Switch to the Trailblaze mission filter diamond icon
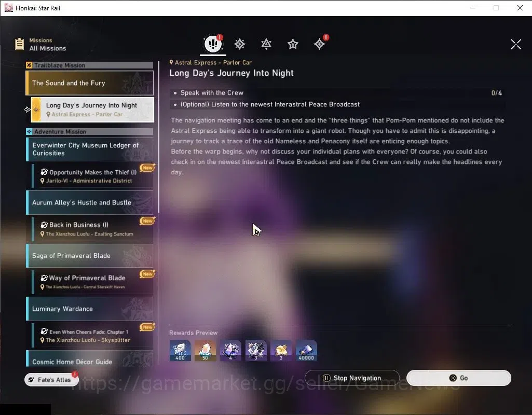 tap(240, 44)
